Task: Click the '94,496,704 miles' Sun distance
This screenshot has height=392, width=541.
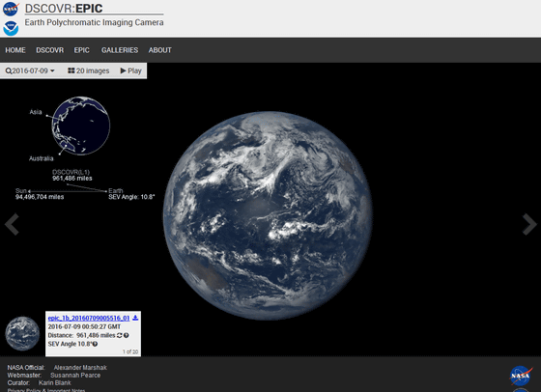Action: point(40,197)
